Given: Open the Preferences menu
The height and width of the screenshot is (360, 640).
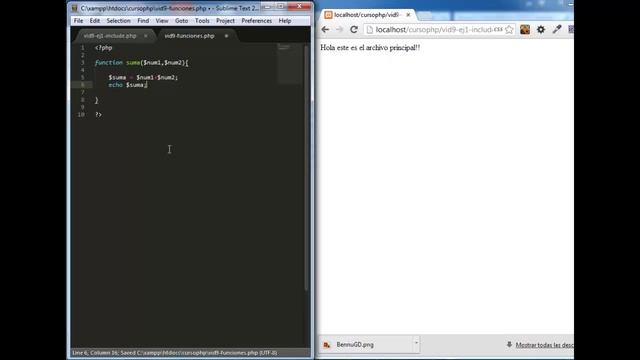Looking at the screenshot, I should coord(256,21).
